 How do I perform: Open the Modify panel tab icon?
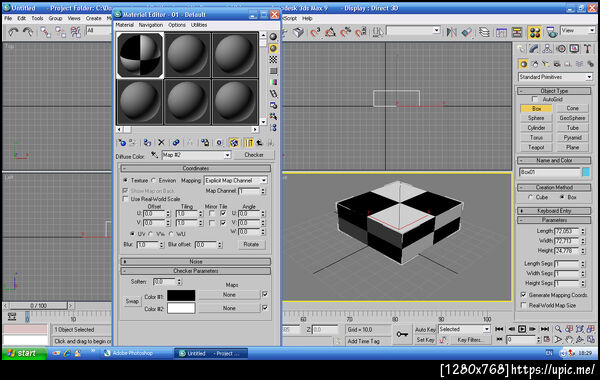pos(534,49)
